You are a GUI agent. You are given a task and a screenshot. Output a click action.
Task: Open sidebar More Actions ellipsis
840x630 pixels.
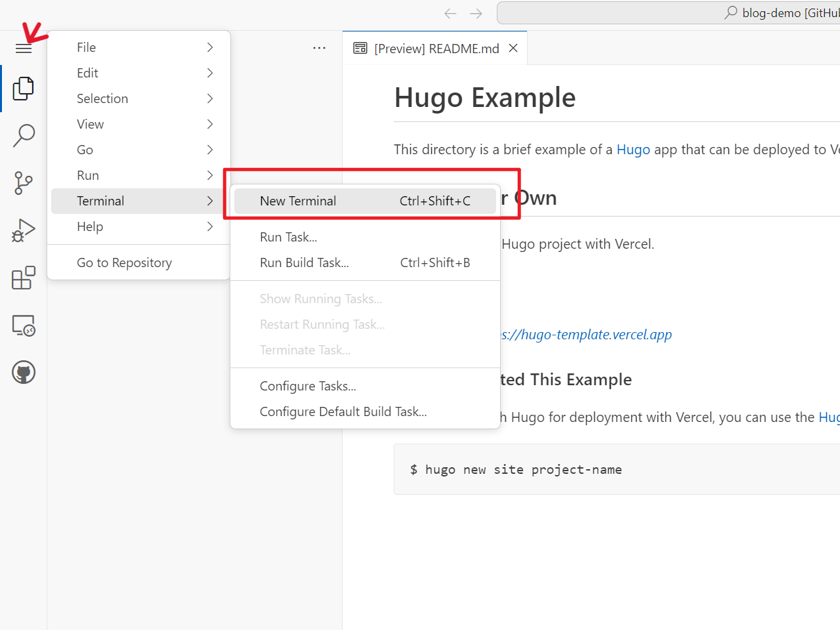[320, 48]
